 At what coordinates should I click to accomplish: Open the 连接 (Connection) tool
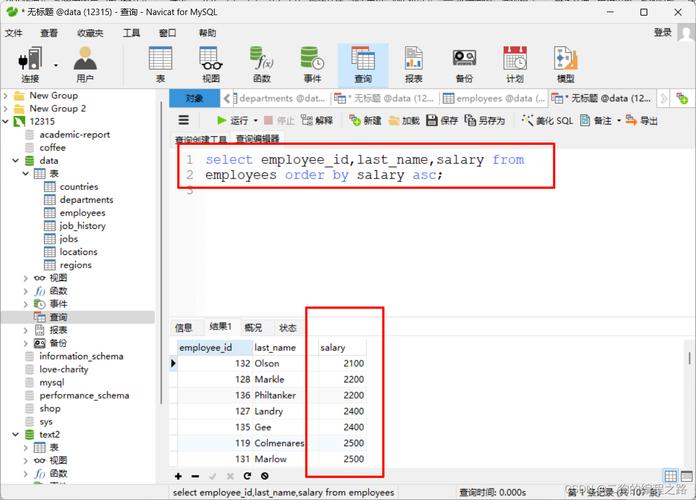pos(30,64)
